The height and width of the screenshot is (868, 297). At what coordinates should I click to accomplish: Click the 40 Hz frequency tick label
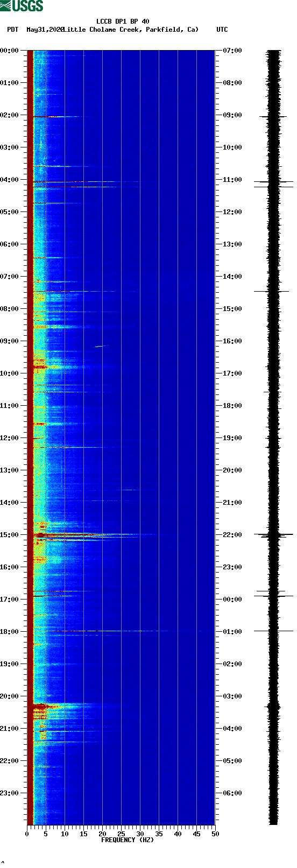[178, 834]
